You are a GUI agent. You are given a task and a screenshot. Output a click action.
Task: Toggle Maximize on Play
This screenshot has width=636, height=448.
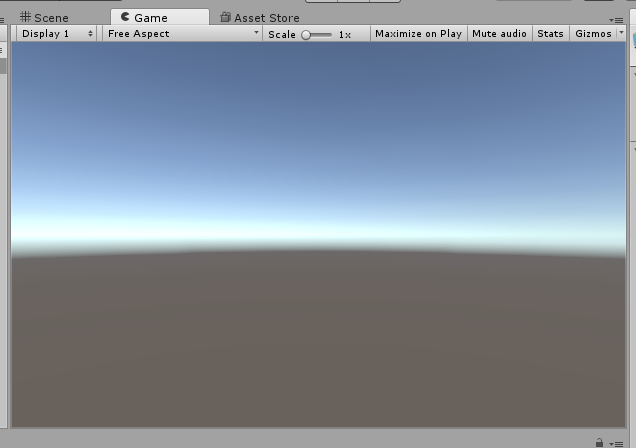pyautogui.click(x=419, y=34)
